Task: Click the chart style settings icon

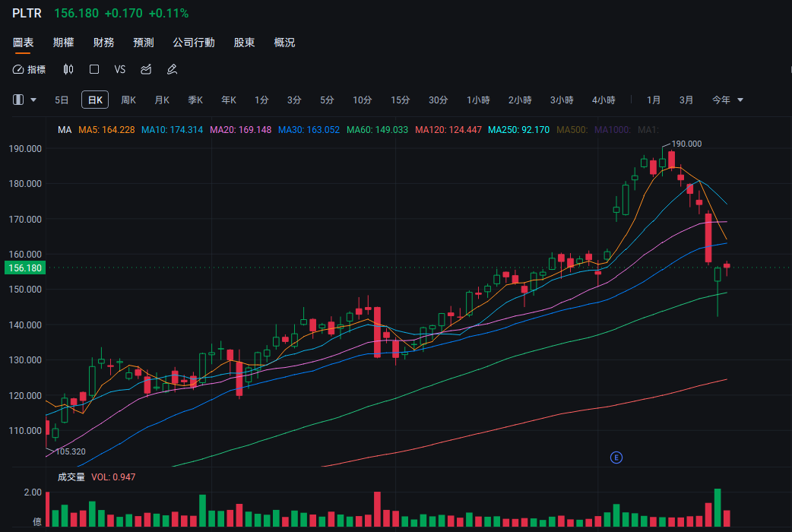Action: coord(145,69)
